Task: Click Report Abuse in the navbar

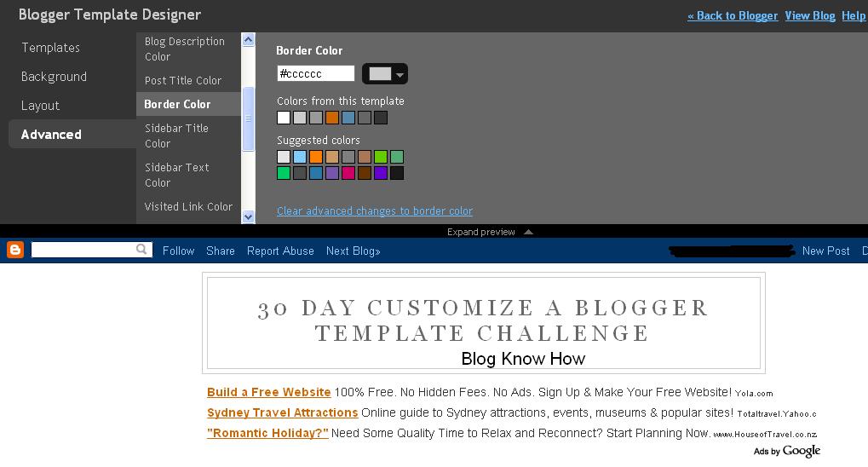Action: [280, 251]
